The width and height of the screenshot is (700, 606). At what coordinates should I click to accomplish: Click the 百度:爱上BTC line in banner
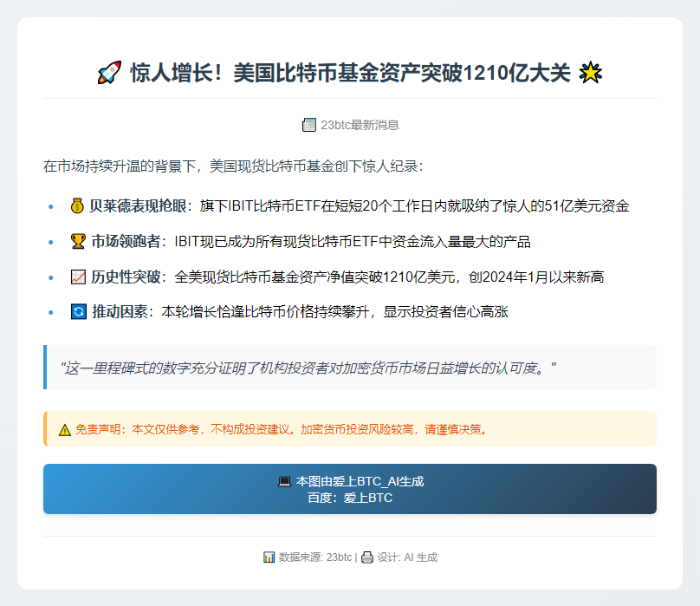coord(350,498)
